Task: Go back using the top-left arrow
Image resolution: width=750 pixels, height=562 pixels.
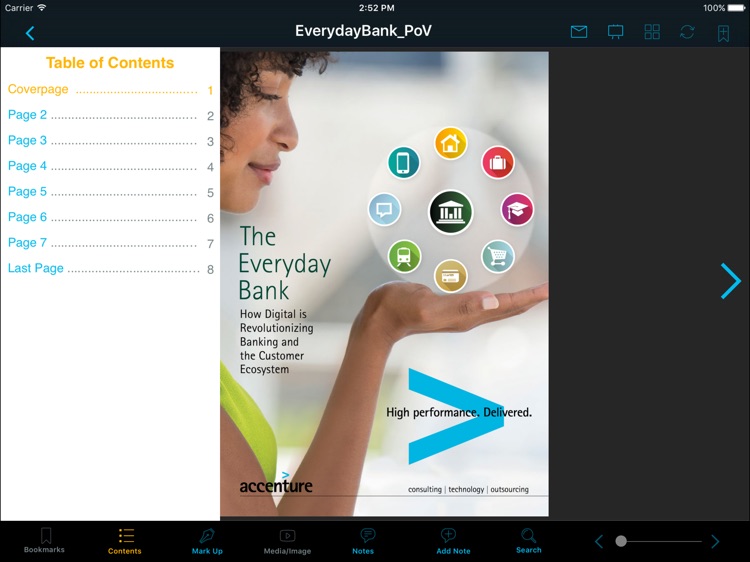Action: (x=30, y=33)
